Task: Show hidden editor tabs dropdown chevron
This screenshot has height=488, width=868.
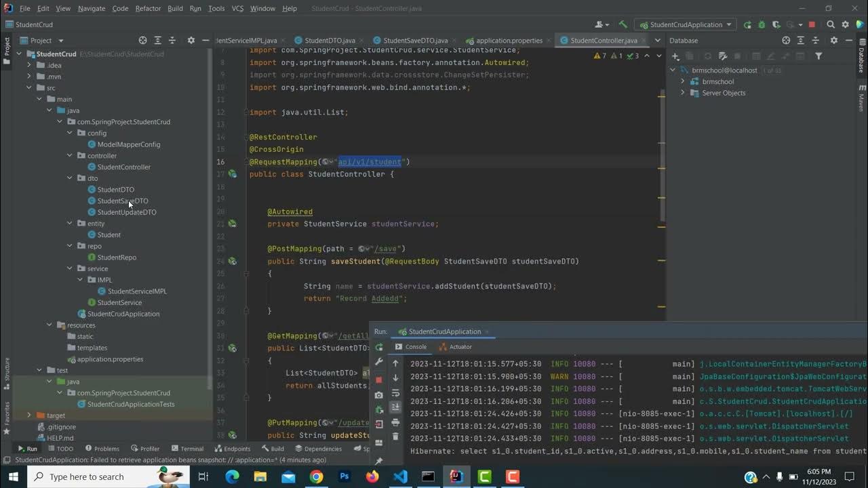Action: (x=657, y=41)
